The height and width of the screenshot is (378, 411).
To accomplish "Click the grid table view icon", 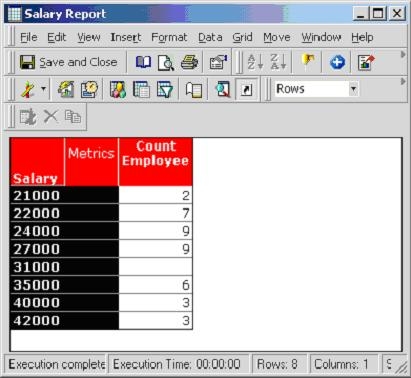I will point(141,89).
